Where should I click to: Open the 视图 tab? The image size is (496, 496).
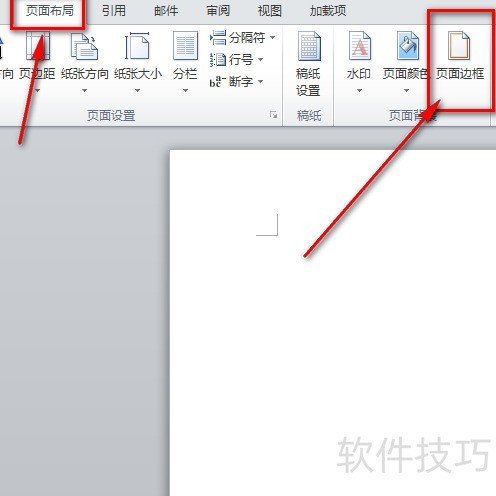tap(269, 11)
